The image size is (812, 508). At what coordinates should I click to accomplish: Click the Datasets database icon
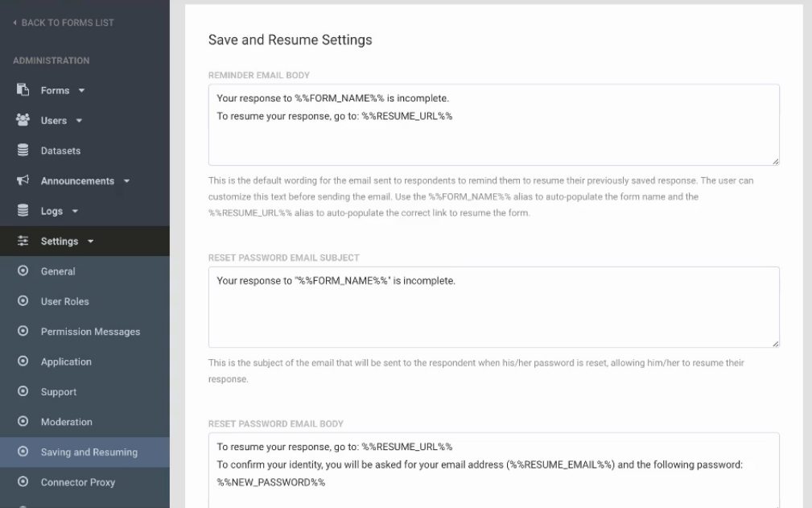point(23,151)
